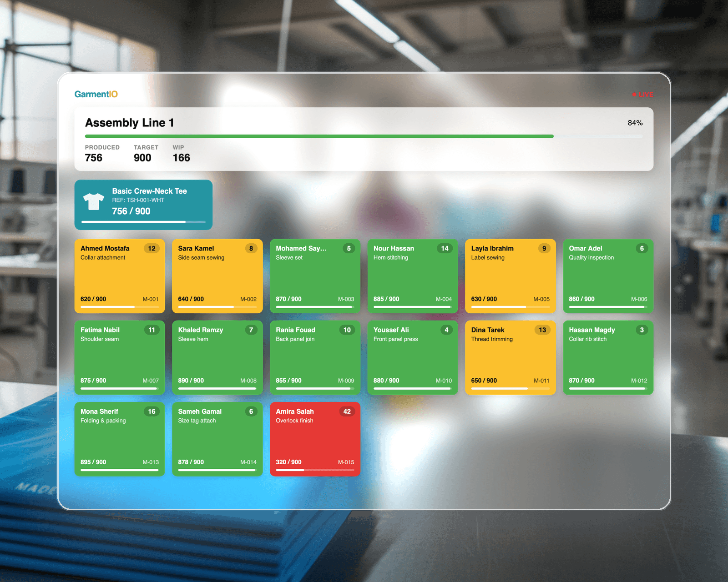728x582 pixels.
Task: Select the GarmentIO logo
Action: (x=96, y=94)
